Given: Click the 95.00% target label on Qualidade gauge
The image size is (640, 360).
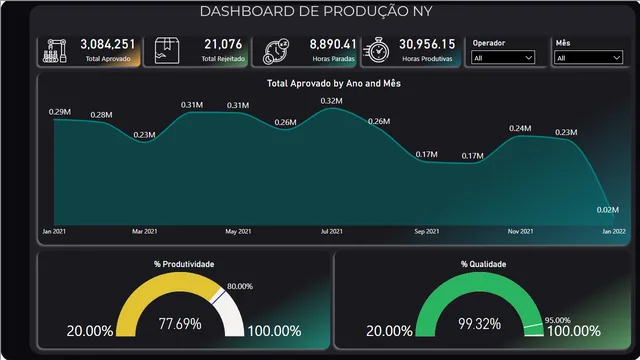Looking at the screenshot, I should click(558, 320).
